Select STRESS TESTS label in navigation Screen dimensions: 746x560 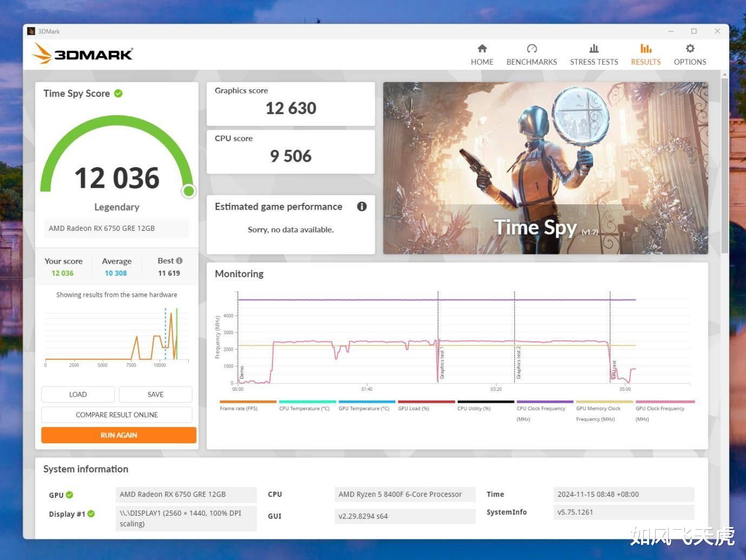pyautogui.click(x=594, y=62)
